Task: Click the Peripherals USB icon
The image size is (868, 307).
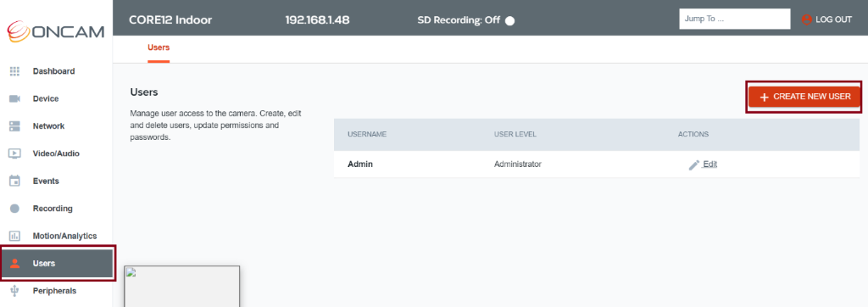Action: (15, 290)
